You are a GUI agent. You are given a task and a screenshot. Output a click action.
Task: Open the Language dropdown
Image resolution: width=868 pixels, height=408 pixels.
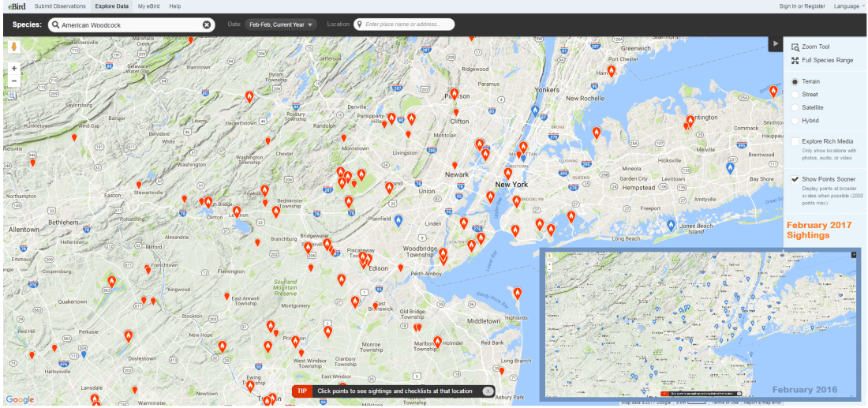click(847, 6)
